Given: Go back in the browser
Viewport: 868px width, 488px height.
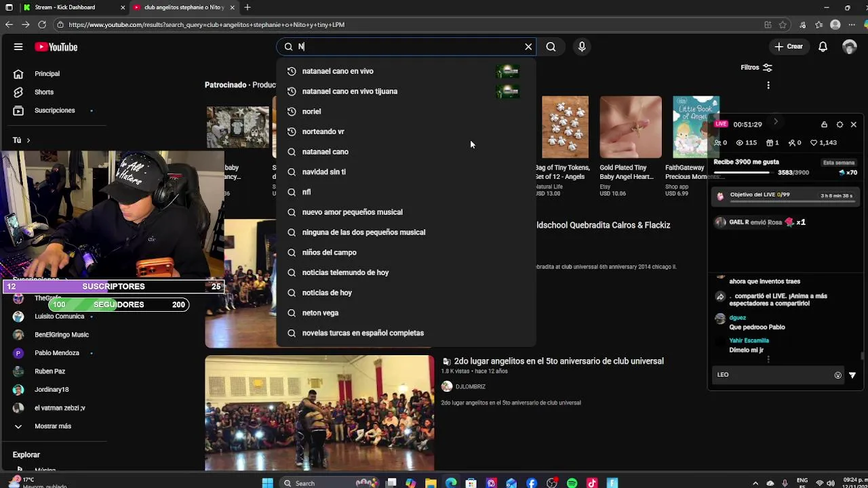Looking at the screenshot, I should coord(9,24).
